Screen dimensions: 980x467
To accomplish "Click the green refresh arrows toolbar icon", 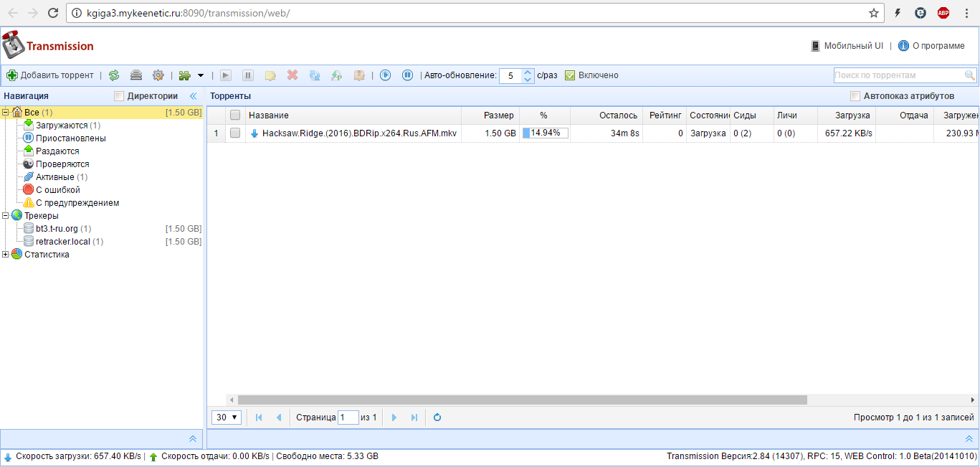I will [x=114, y=75].
